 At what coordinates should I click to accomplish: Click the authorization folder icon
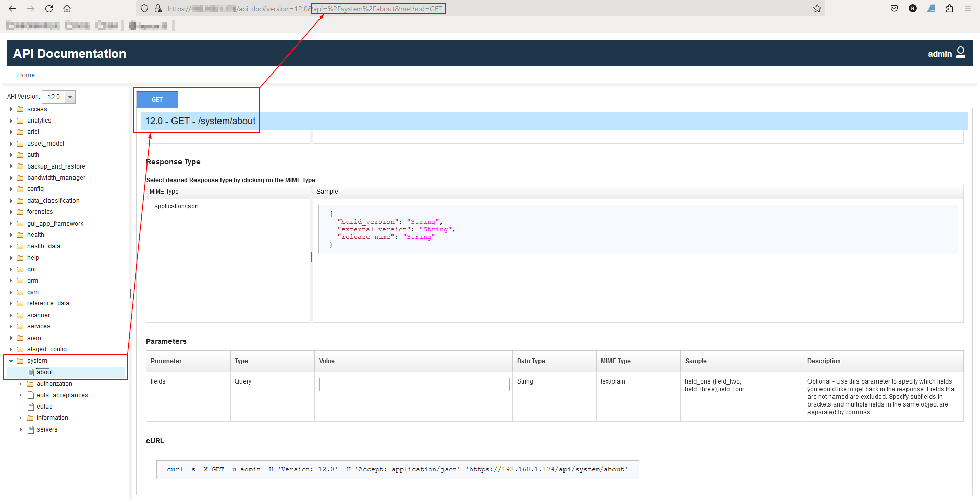[30, 384]
